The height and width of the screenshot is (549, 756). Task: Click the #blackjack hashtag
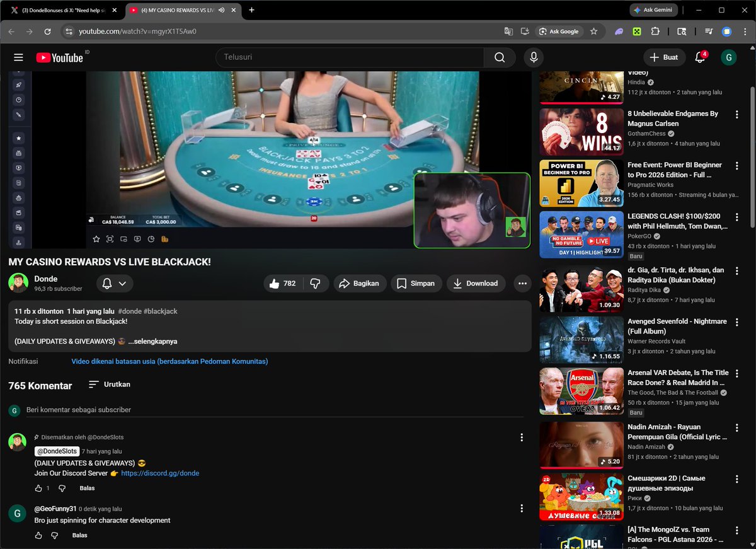pyautogui.click(x=161, y=311)
